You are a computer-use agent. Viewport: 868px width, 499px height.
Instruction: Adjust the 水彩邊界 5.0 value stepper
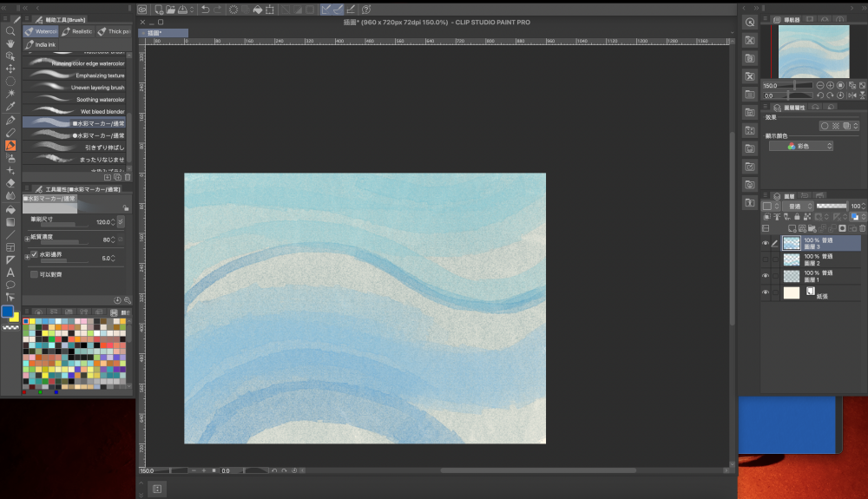pos(113,259)
